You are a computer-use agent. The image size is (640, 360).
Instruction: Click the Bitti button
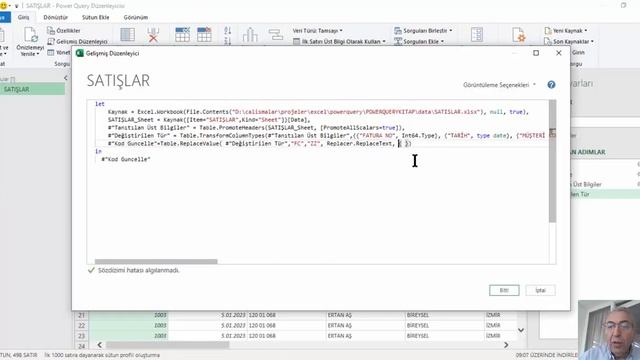coord(504,290)
